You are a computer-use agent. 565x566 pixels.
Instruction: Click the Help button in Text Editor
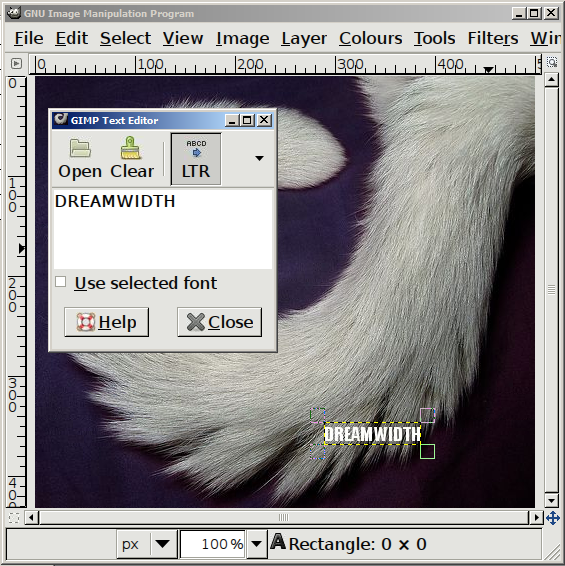coord(107,322)
